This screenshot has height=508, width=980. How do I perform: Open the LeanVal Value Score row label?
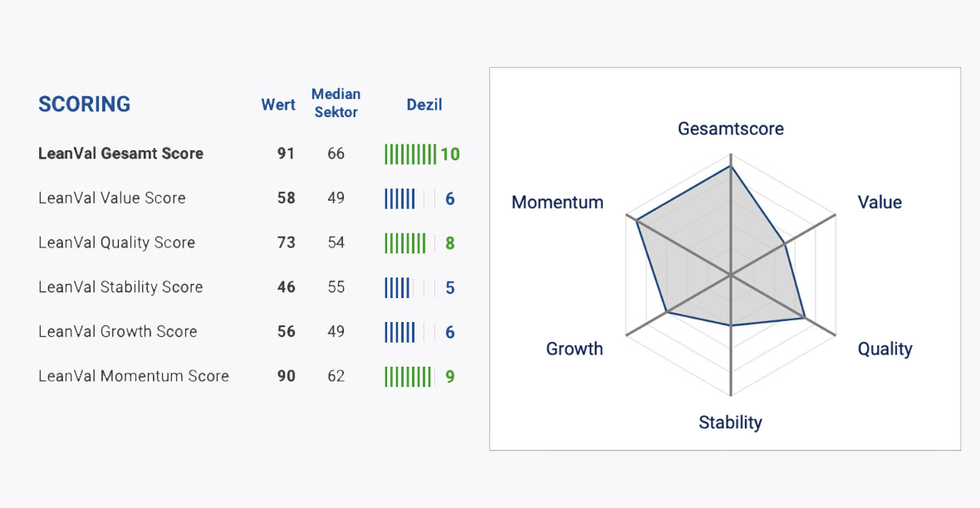112,198
